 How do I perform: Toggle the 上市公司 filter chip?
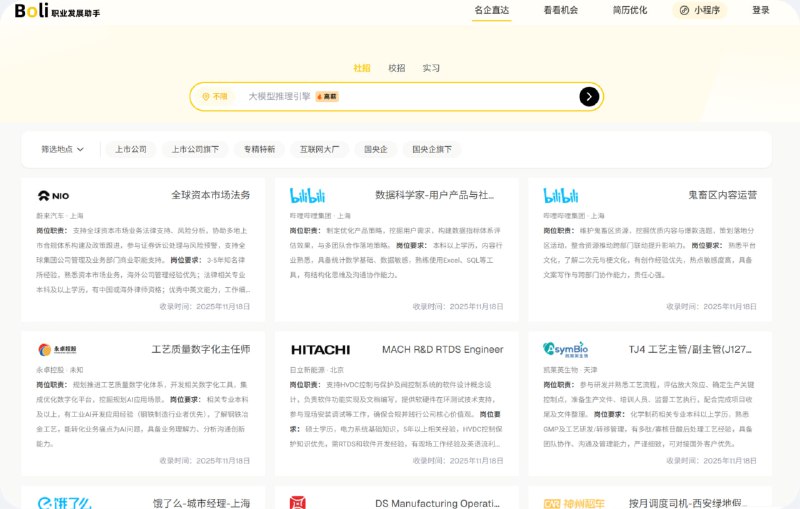pyautogui.click(x=131, y=149)
